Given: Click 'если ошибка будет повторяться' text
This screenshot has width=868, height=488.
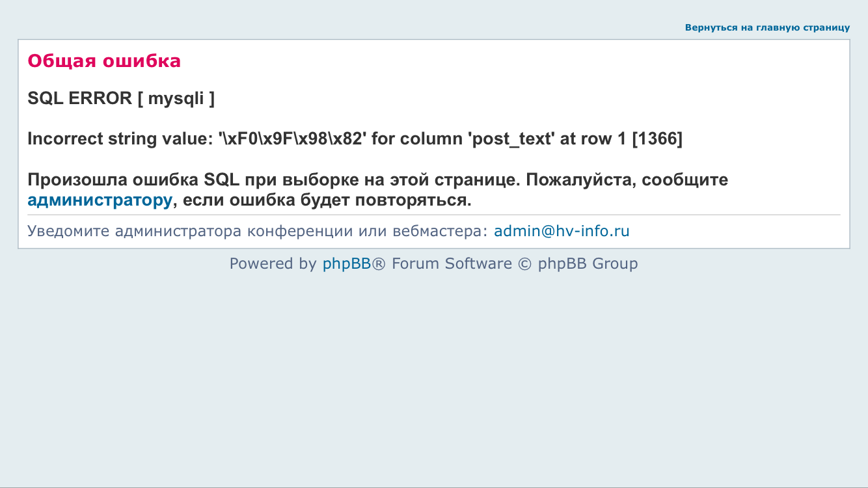Looking at the screenshot, I should pos(327,200).
